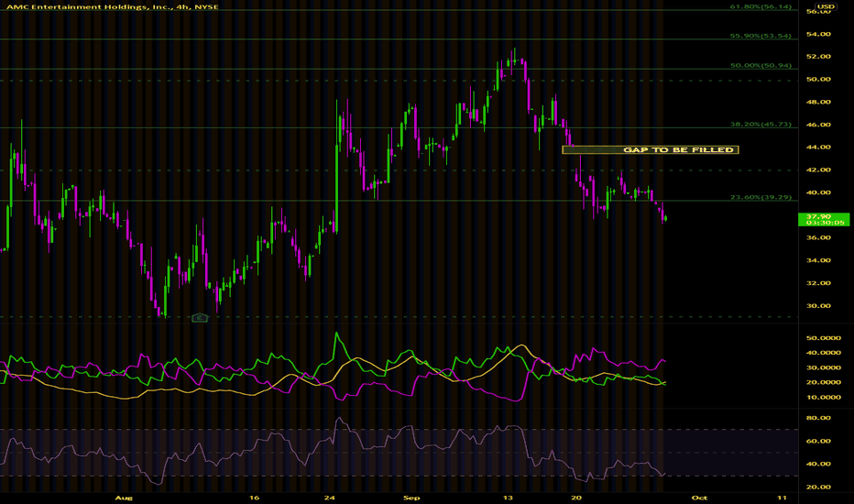Image resolution: width=854 pixels, height=504 pixels.
Task: Click the Sep label on time axis
Action: (x=411, y=498)
